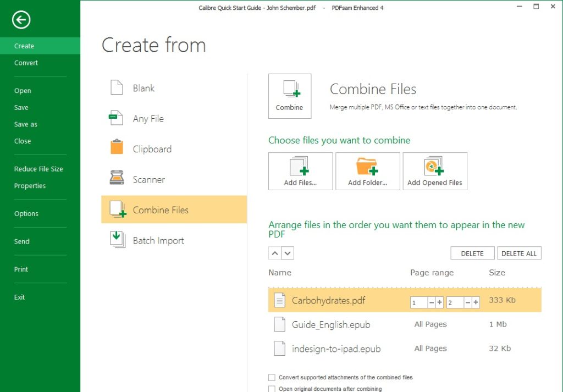
Task: Click the end page number field
Action: click(455, 302)
